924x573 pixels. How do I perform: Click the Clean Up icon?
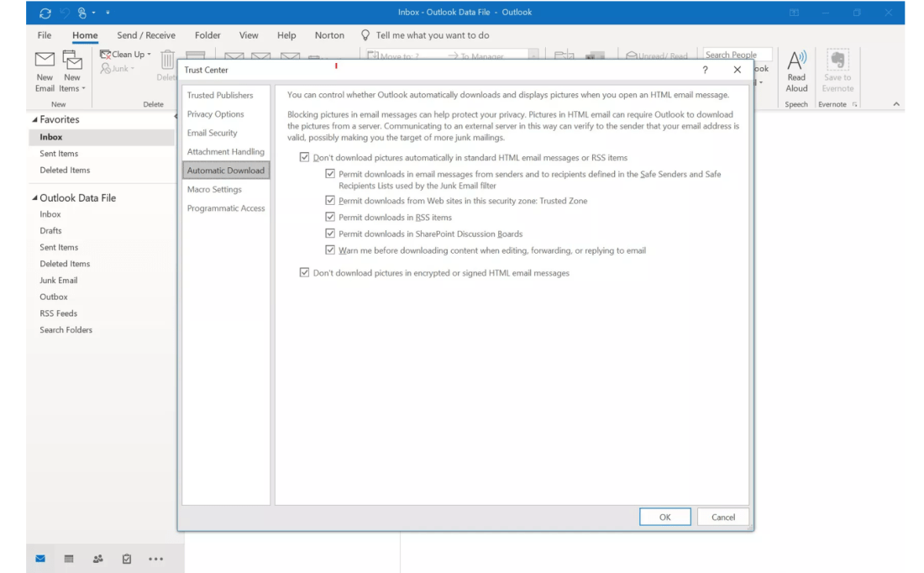click(x=106, y=55)
